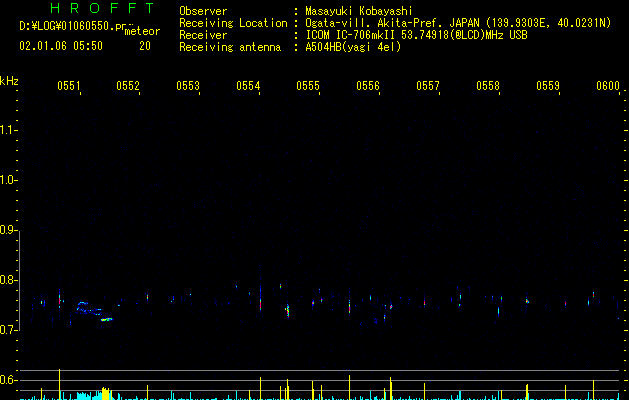629x400 pixels.
Task: Click the 'Receiving Location' field label
Action: pos(233,23)
